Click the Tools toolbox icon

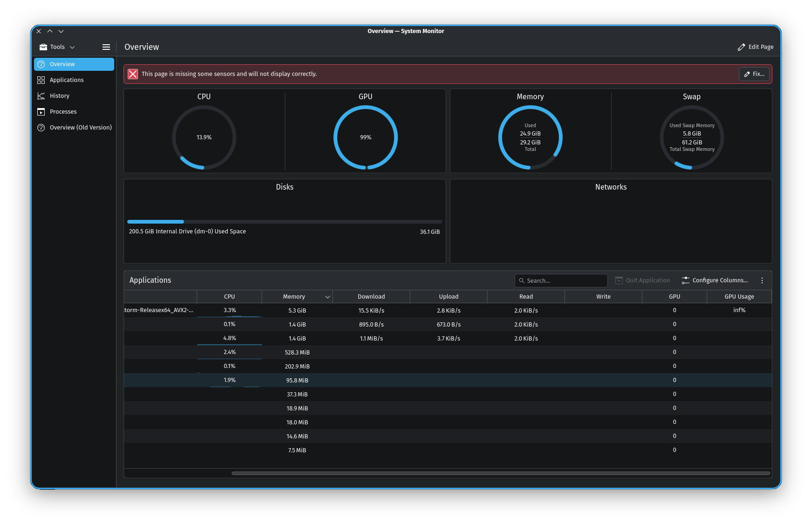pos(43,47)
